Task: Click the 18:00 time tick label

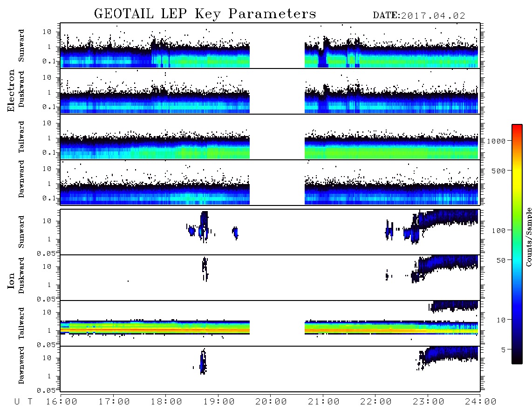Action: (x=166, y=402)
